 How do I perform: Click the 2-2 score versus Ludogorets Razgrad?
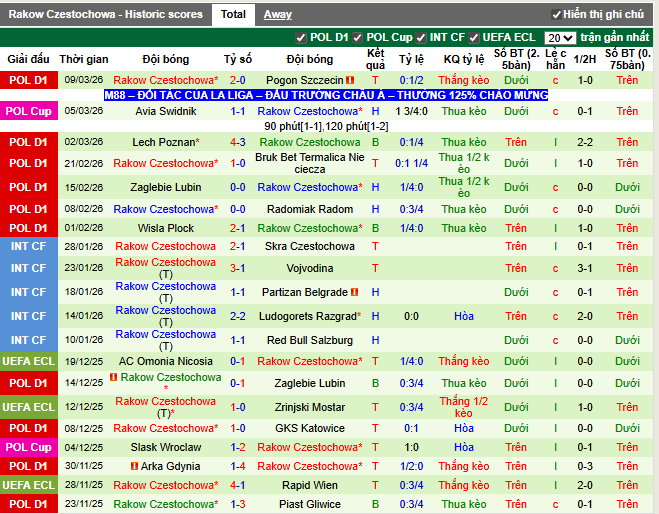point(237,316)
